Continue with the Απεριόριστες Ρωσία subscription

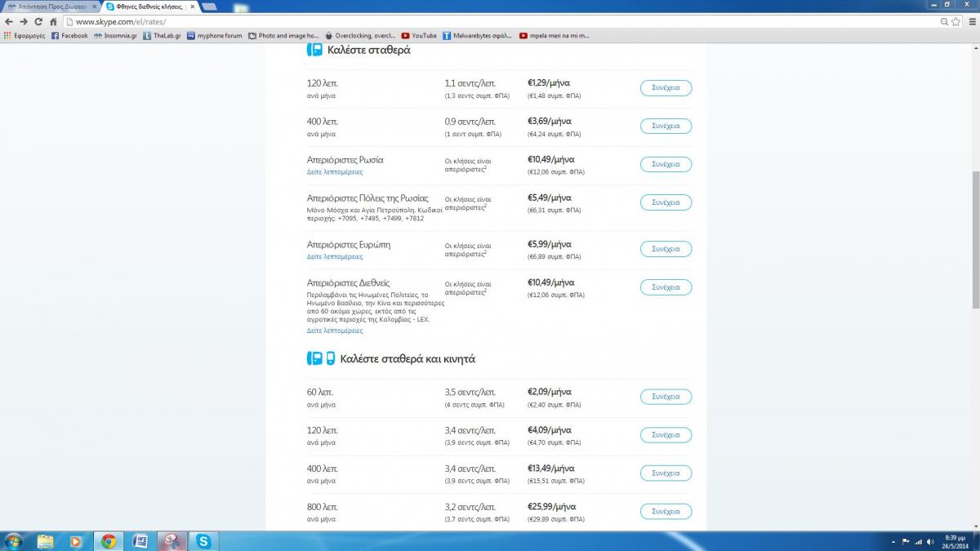666,164
